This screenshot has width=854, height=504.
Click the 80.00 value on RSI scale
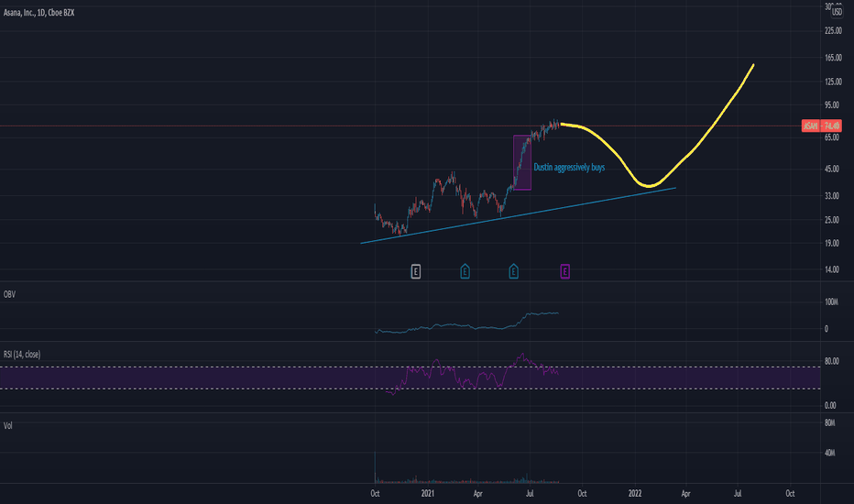pyautogui.click(x=832, y=361)
